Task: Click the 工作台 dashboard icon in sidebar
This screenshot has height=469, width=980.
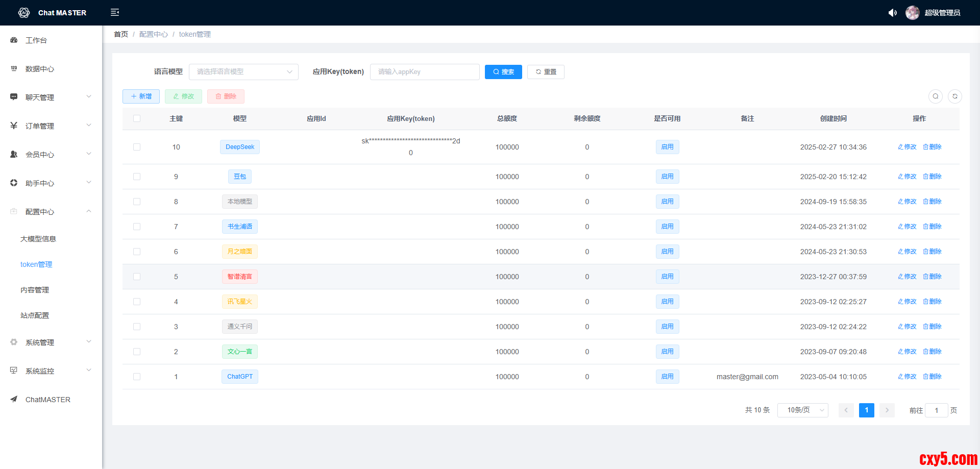Action: 14,40
